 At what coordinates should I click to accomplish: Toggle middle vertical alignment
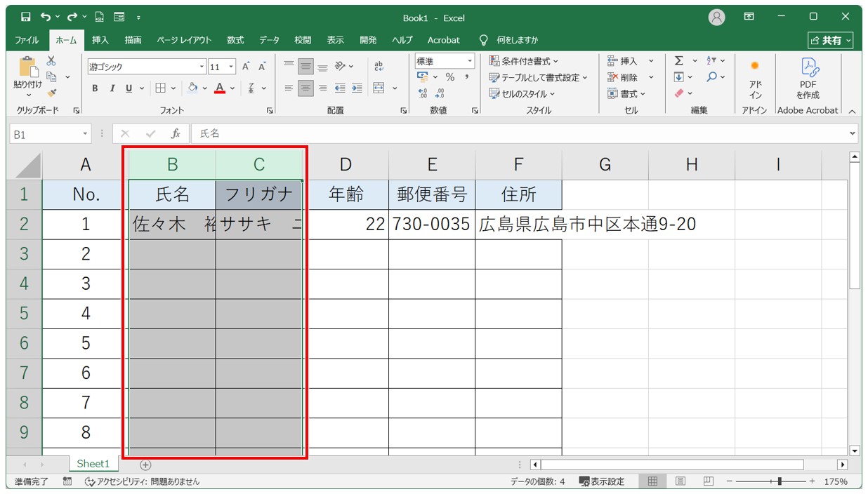[305, 67]
